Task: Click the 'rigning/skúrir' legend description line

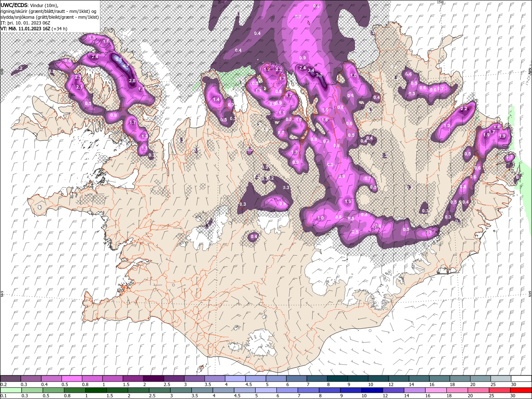Action: (49, 11)
